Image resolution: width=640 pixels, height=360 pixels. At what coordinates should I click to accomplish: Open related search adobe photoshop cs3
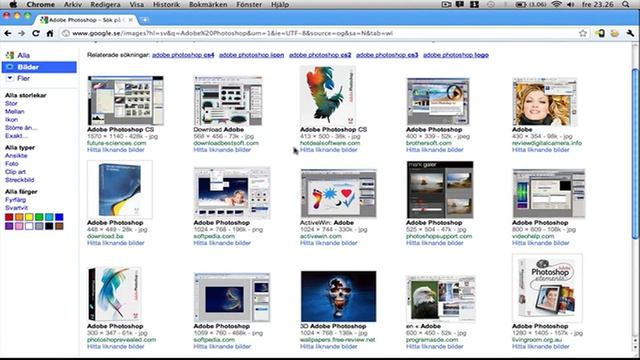(387, 55)
